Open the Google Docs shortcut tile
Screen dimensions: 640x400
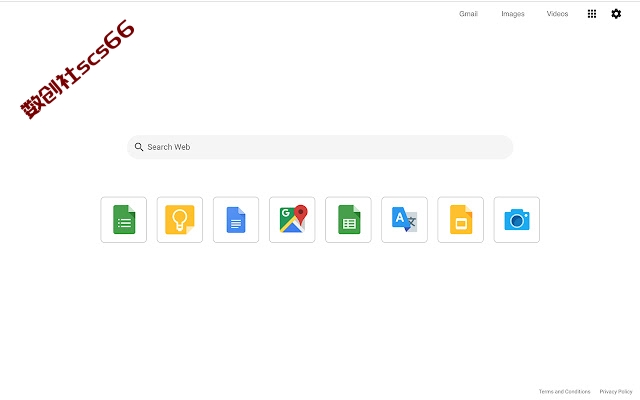(x=236, y=220)
